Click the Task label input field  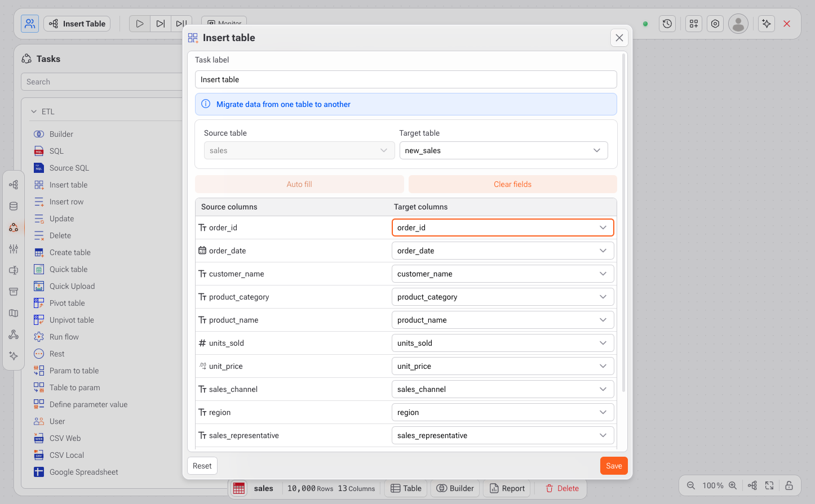coord(405,79)
